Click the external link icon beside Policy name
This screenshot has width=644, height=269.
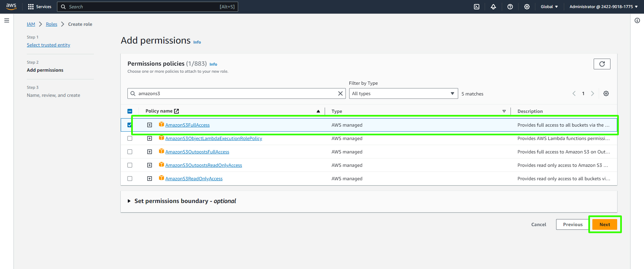pos(176,111)
